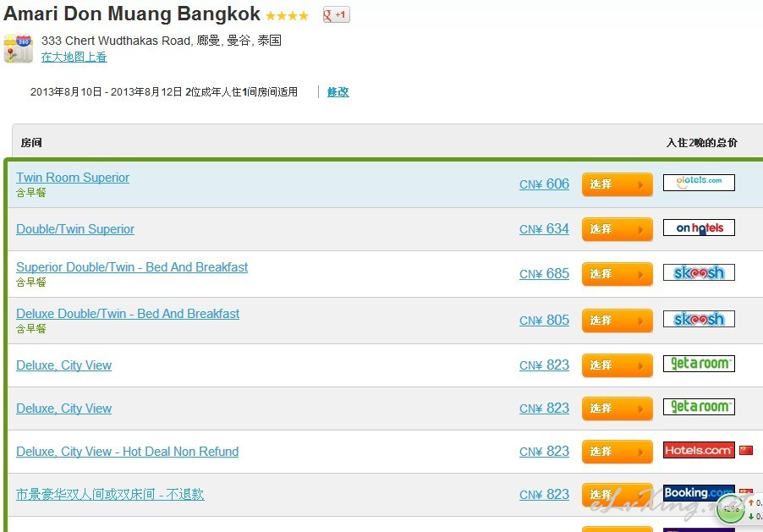Click the skoosh logo for CN¥ 805 room

click(699, 319)
